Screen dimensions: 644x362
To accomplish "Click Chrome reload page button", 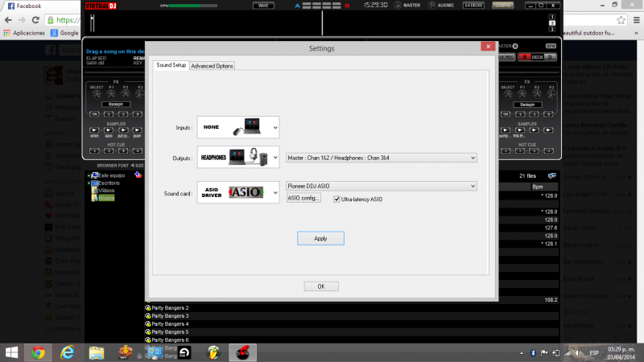I will (x=35, y=19).
